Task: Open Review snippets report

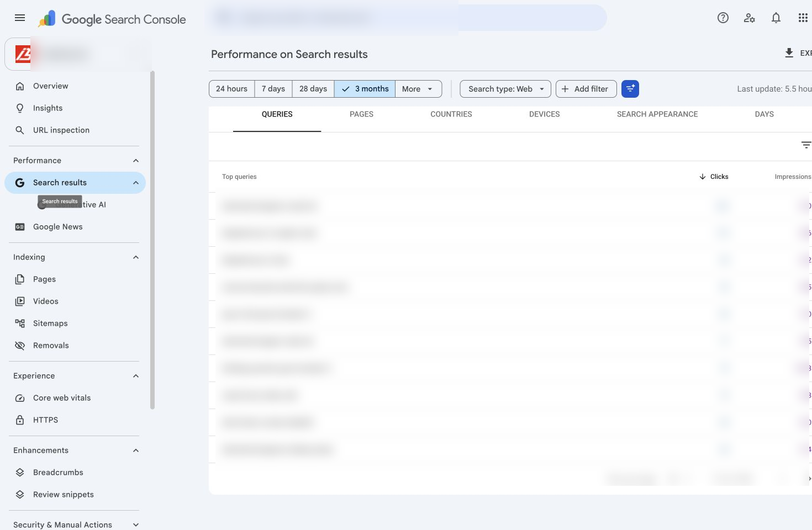Action: (75, 495)
